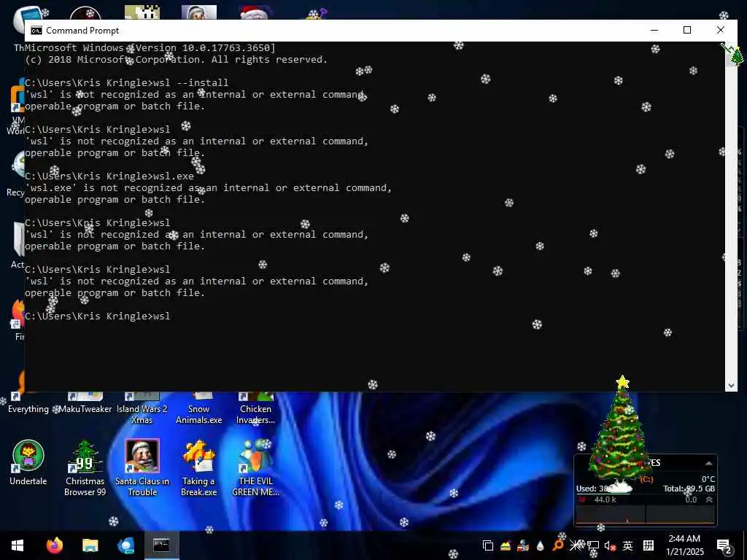Click the C: drive label in widget
Viewport: 747px width, 560px height.
(646, 480)
